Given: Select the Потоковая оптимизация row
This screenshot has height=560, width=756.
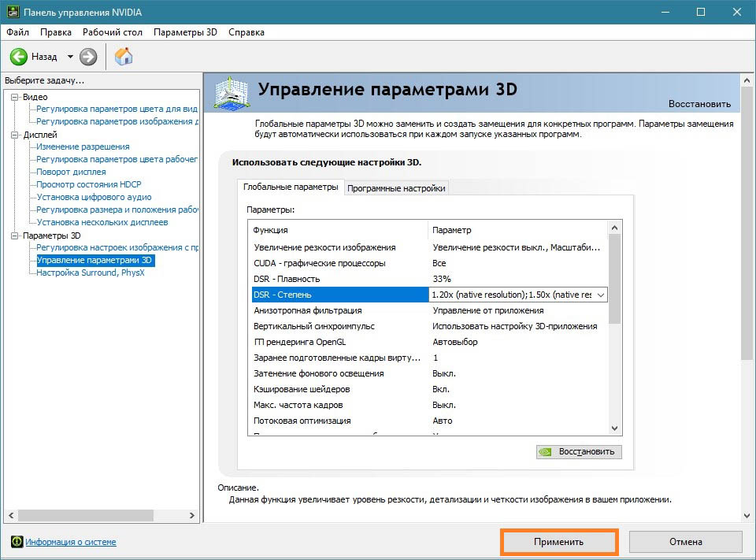Looking at the screenshot, I should [429, 421].
